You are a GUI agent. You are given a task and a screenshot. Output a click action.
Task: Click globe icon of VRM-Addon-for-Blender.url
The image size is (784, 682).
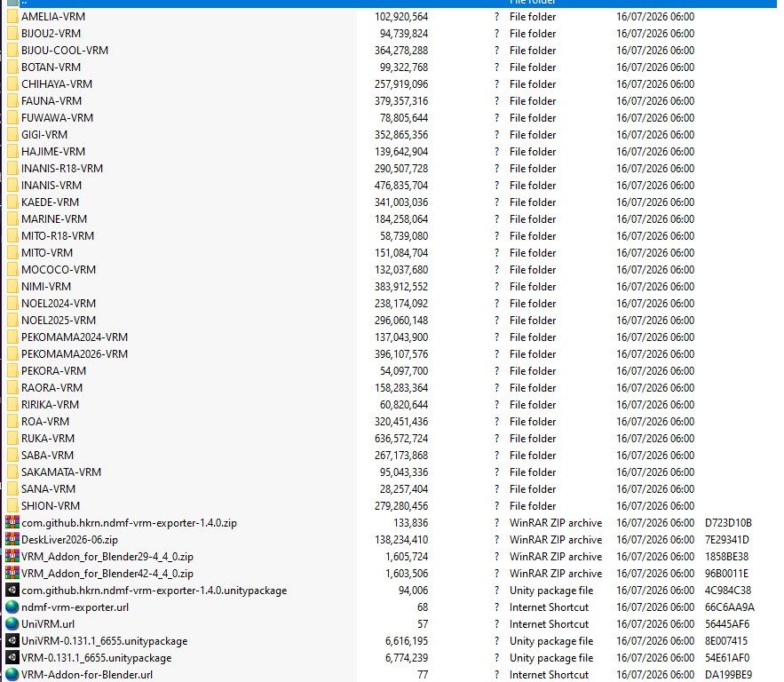12,675
